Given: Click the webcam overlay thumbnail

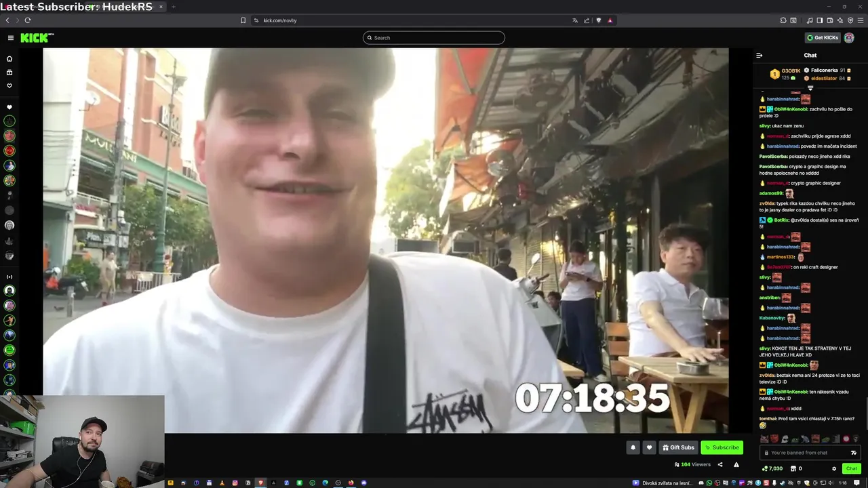Looking at the screenshot, I should (x=82, y=441).
